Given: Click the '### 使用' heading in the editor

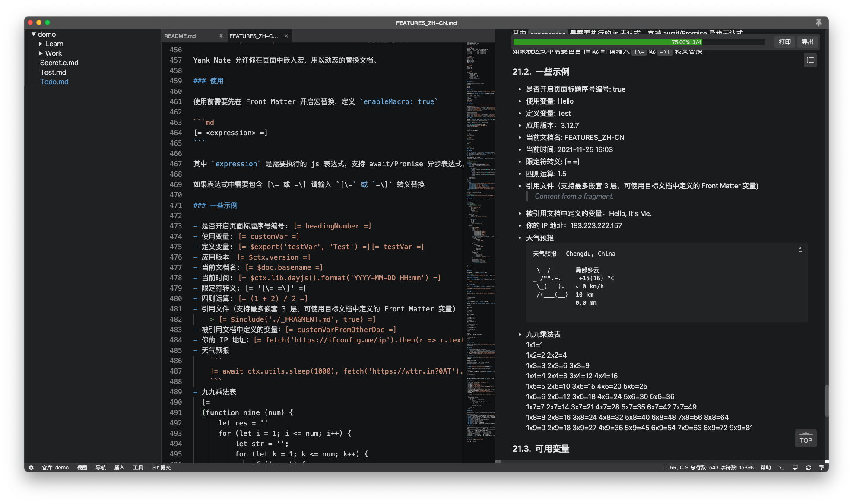Looking at the screenshot, I should (x=208, y=81).
